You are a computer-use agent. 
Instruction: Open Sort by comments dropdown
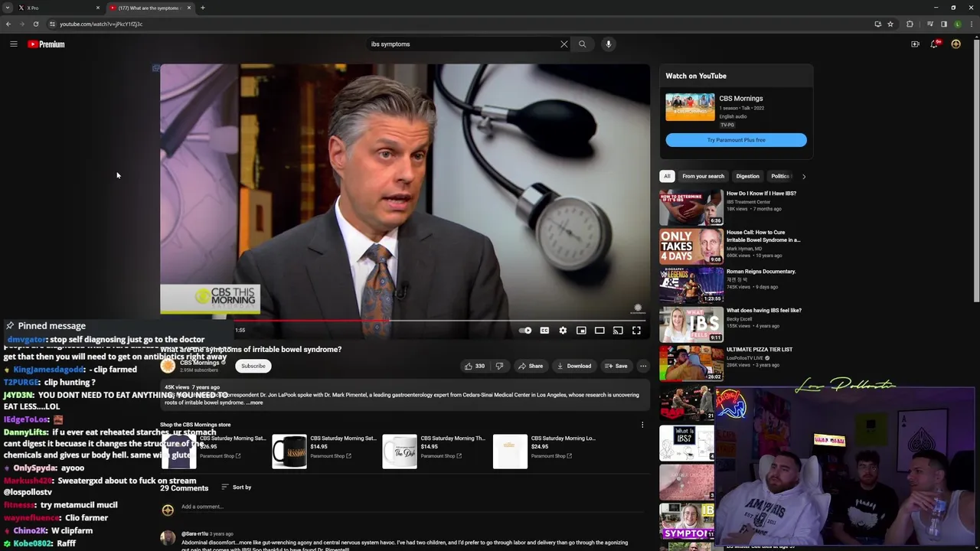pos(237,487)
